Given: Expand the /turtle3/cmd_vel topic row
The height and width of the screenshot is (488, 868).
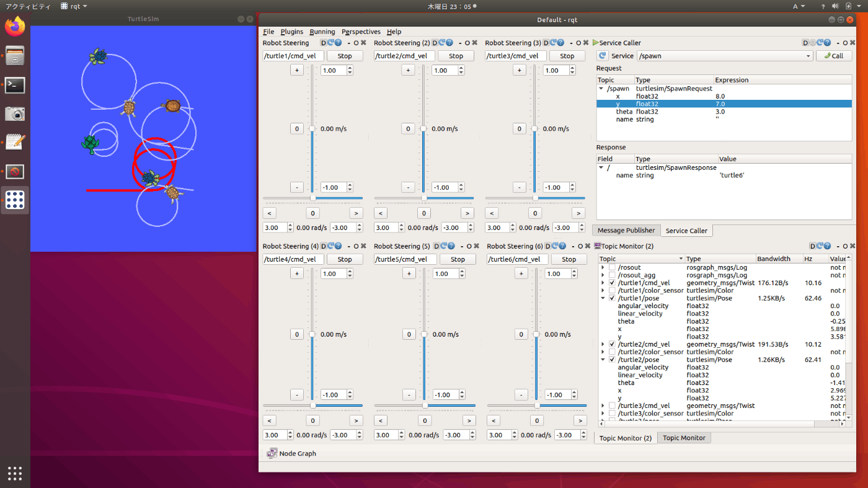Looking at the screenshot, I should click(x=603, y=406).
